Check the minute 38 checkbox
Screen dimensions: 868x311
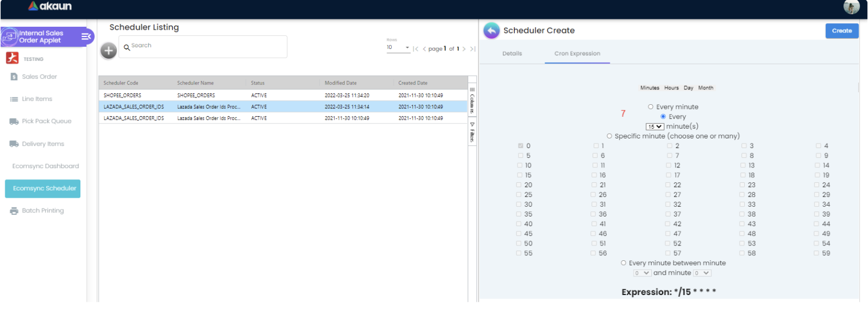[743, 214]
